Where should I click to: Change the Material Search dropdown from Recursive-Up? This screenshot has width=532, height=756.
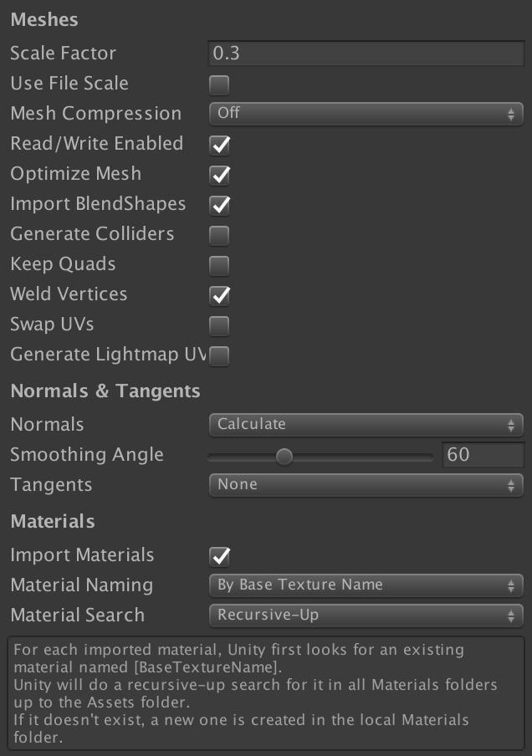click(366, 615)
